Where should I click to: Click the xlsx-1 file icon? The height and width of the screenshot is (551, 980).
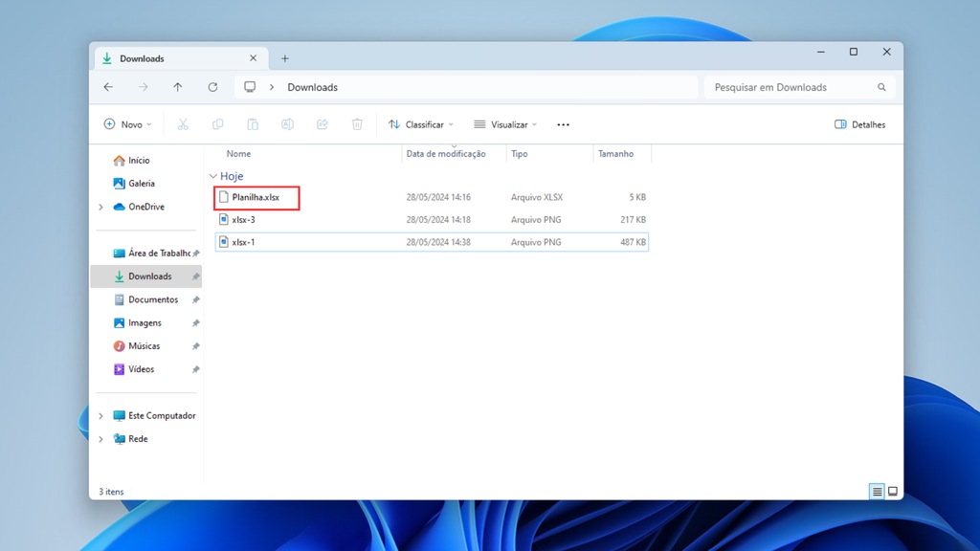[224, 242]
